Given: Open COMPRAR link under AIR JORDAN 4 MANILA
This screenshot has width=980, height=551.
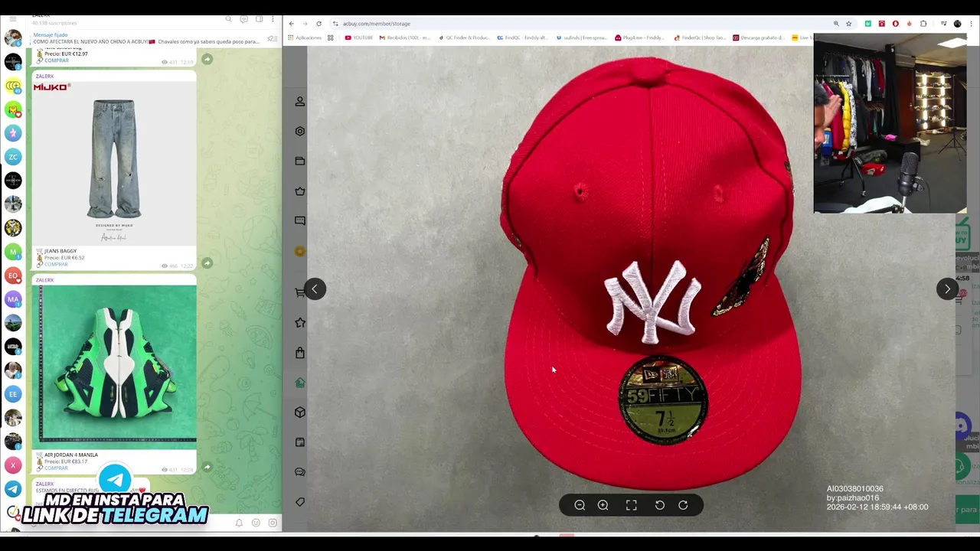Looking at the screenshot, I should coord(56,468).
